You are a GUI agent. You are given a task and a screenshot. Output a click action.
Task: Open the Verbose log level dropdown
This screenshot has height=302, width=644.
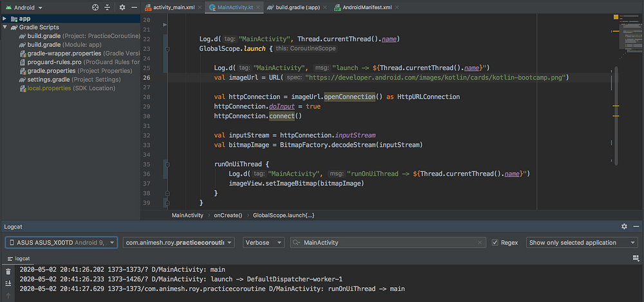coord(263,242)
